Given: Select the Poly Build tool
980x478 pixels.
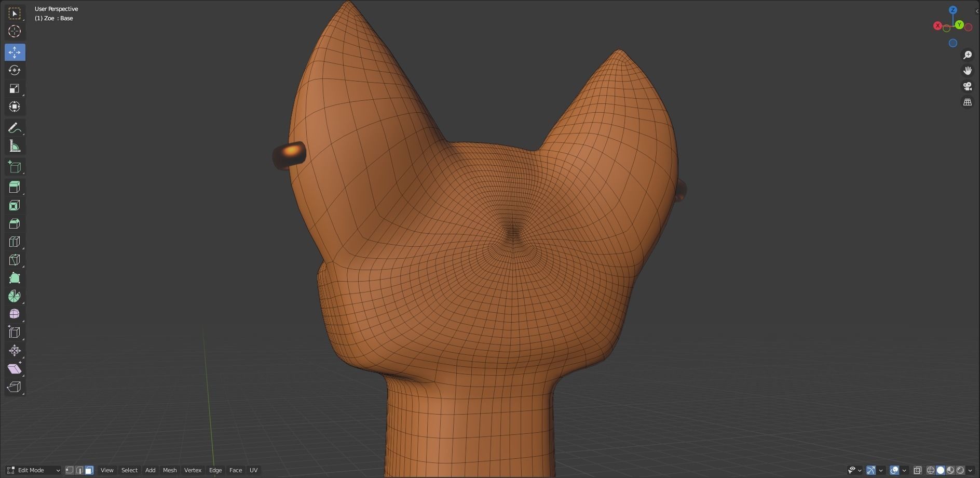Looking at the screenshot, I should [15, 278].
